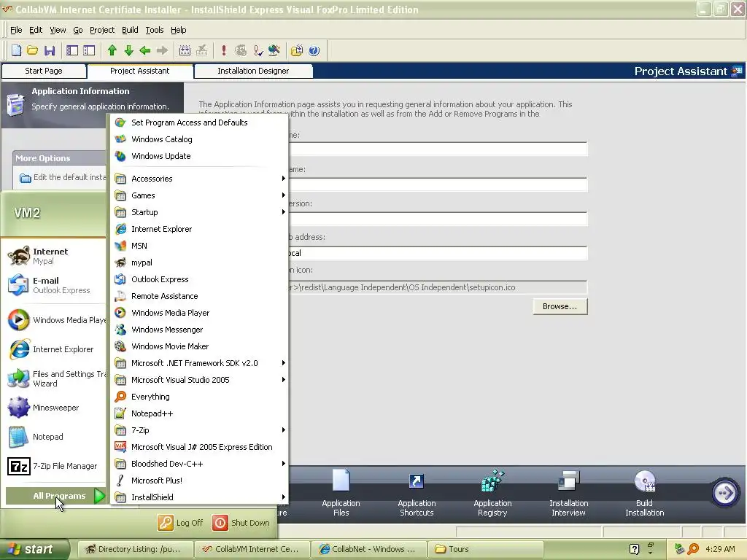Image resolution: width=747 pixels, height=560 pixels.
Task: Click the Browse... button
Action: (x=560, y=306)
